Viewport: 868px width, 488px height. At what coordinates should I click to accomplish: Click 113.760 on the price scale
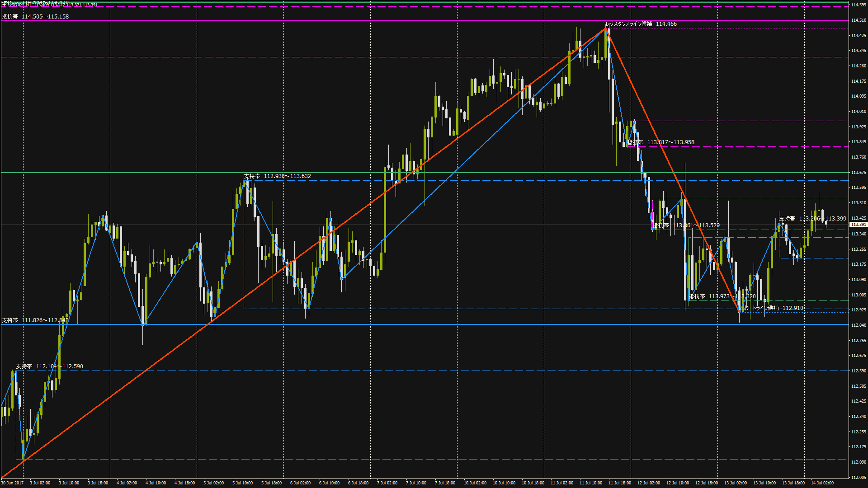coord(859,157)
